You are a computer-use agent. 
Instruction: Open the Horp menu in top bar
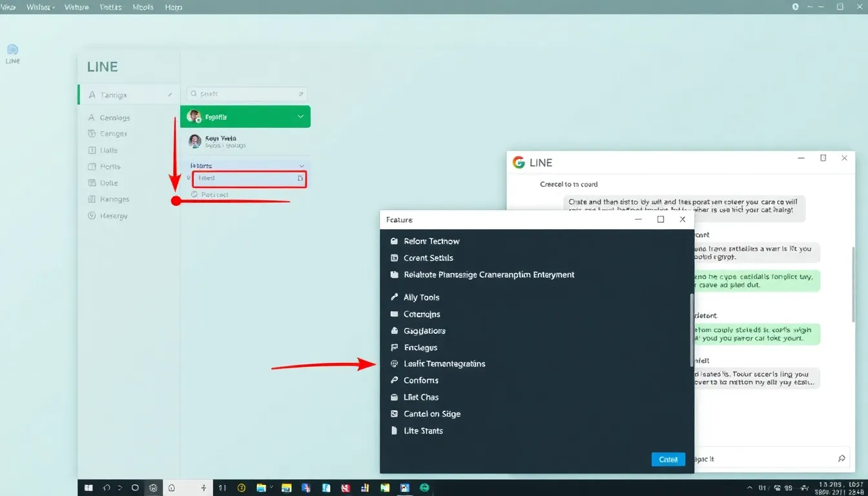174,7
